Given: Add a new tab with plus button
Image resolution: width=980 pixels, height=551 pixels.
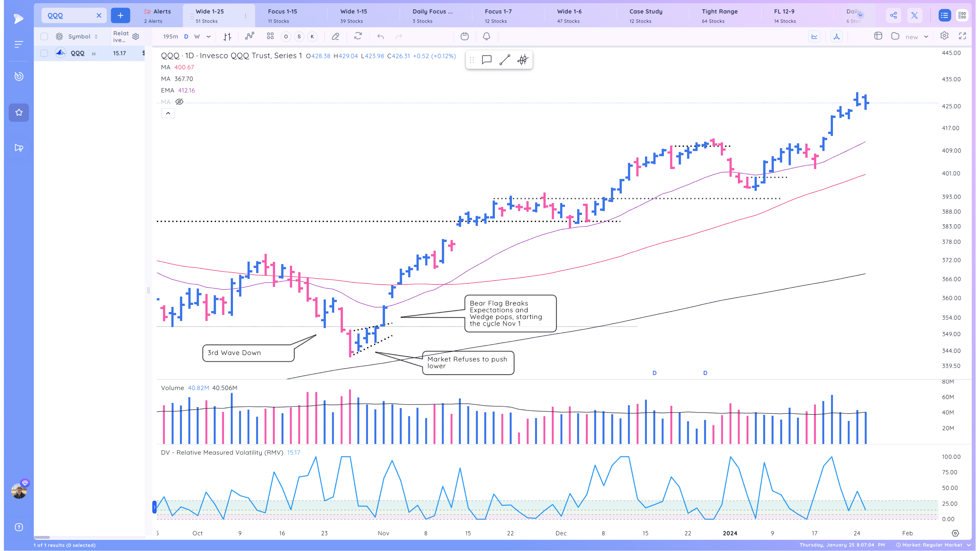Looking at the screenshot, I should coord(120,16).
